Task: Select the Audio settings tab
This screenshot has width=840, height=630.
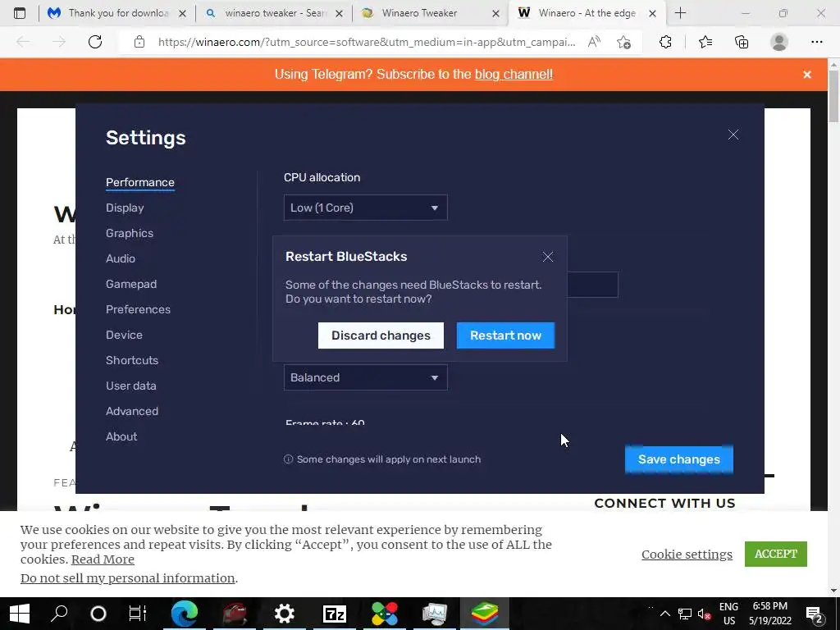Action: (121, 258)
